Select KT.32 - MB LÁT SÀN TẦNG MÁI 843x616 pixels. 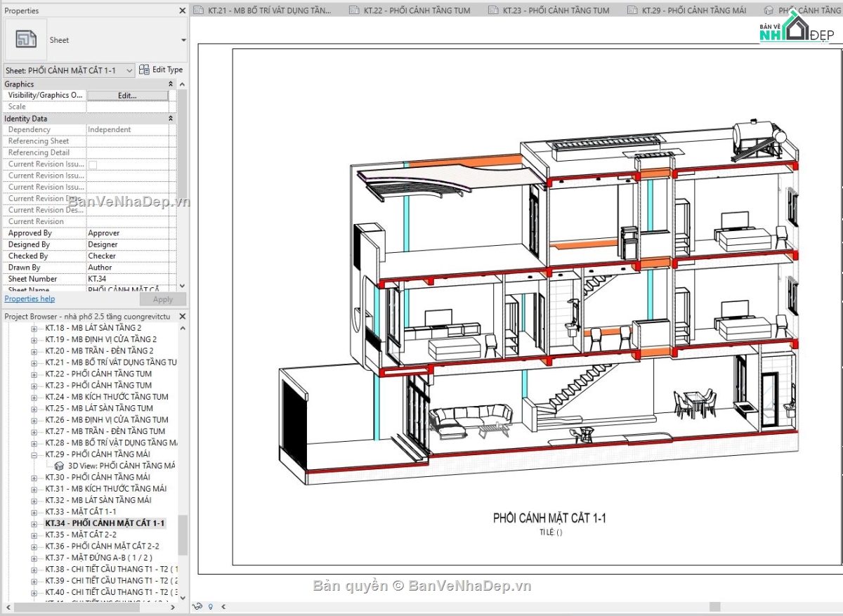(98, 500)
